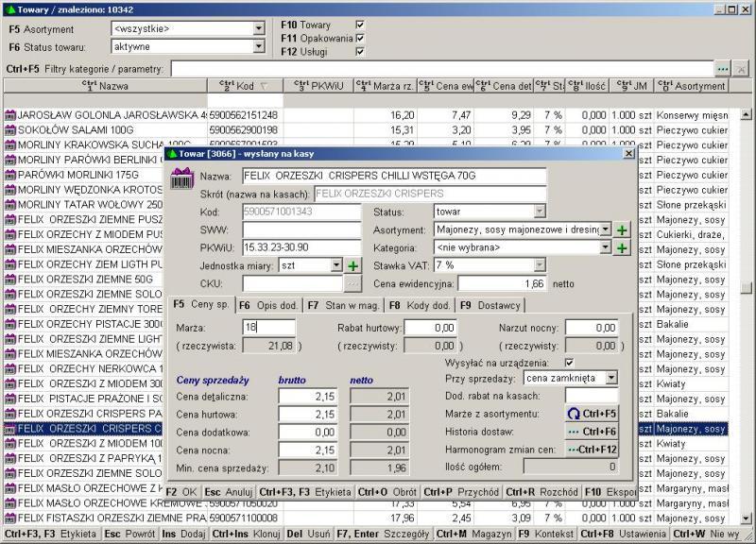Image resolution: width=756 pixels, height=544 pixels.
Task: Open the Przy sprzedaży dropdown
Action: tap(611, 378)
